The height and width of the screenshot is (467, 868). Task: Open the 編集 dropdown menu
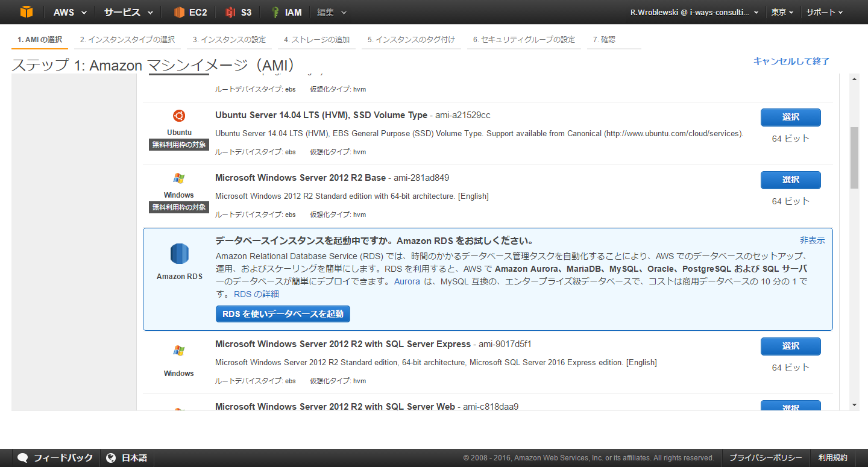(x=332, y=12)
